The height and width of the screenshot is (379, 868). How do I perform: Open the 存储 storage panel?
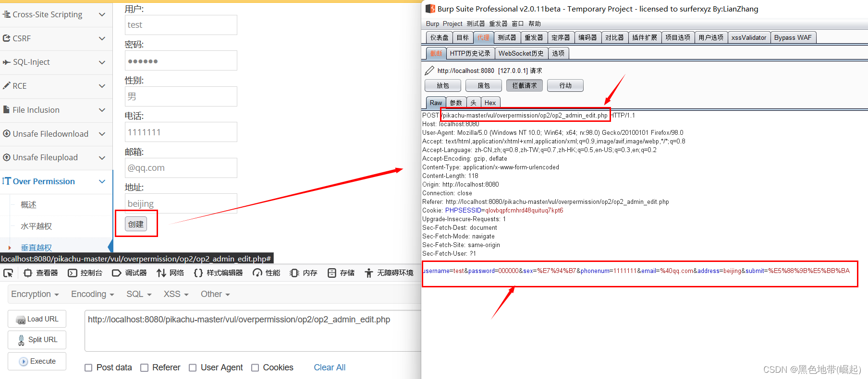coord(341,273)
